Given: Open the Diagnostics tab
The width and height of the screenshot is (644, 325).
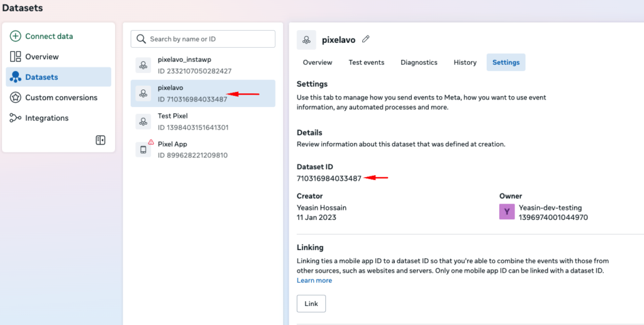Looking at the screenshot, I should click(419, 62).
